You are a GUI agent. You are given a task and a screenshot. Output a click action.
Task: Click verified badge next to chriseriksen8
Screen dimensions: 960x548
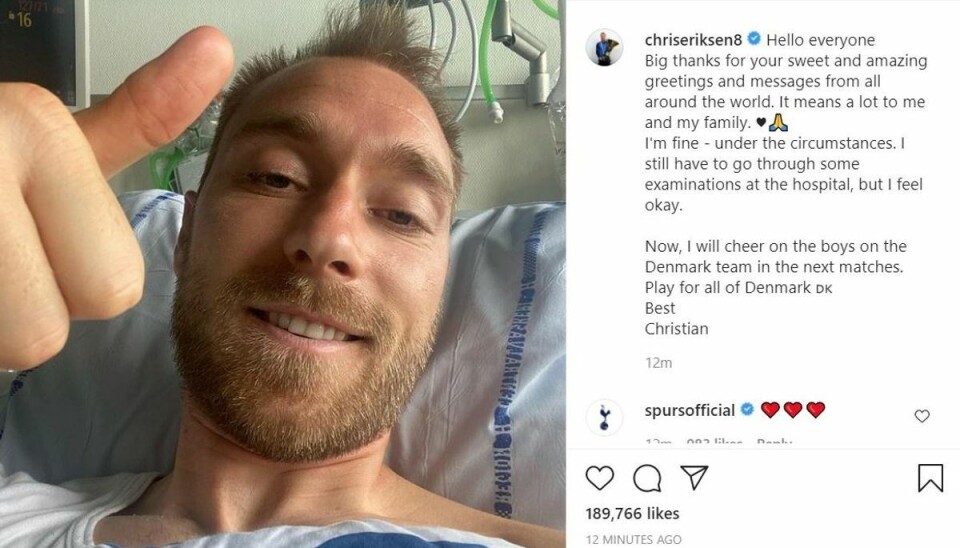754,39
